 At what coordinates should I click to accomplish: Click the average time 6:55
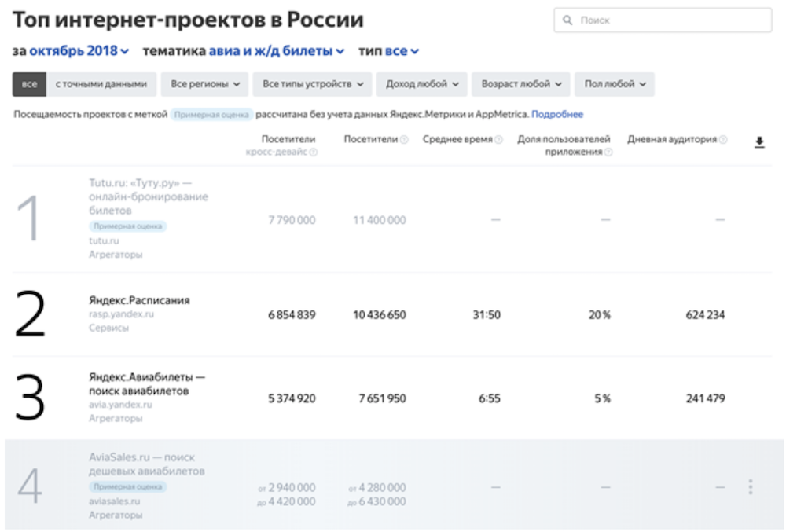point(489,398)
